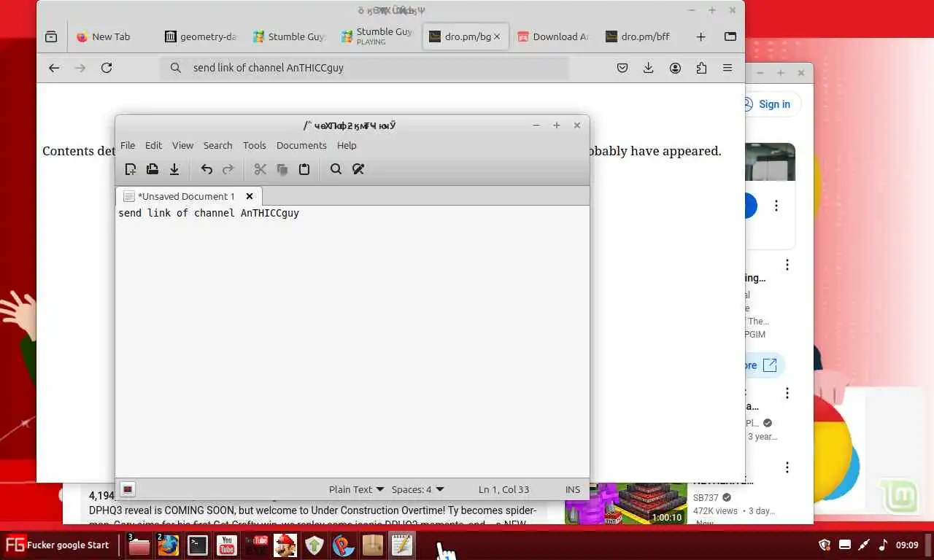
Task: Click the Ln 1, Col 33 status text
Action: [x=503, y=489]
